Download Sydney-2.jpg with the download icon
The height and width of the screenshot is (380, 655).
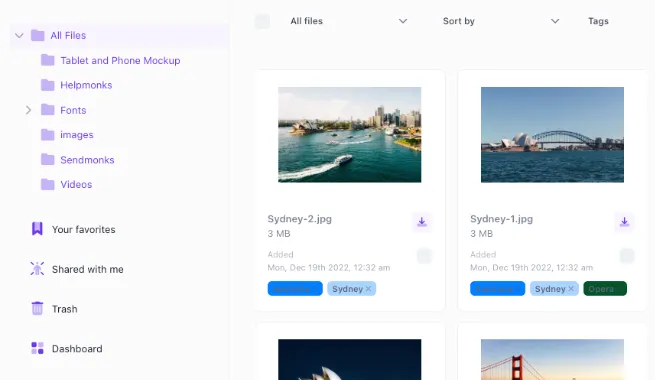click(422, 222)
